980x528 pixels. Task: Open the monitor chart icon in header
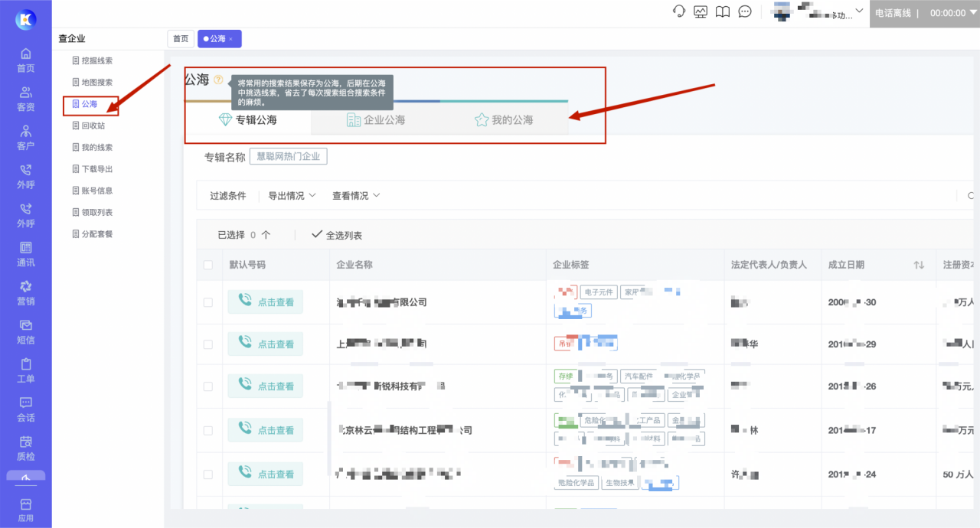pyautogui.click(x=701, y=11)
